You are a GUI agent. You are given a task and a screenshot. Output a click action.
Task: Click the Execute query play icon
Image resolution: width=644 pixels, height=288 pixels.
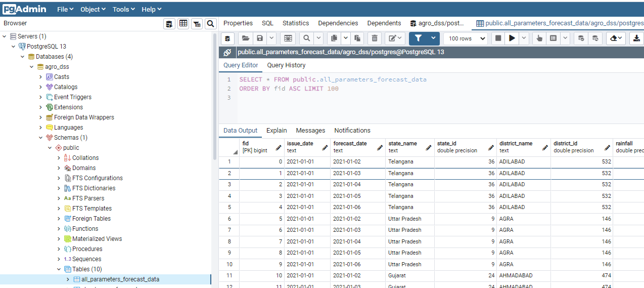512,38
